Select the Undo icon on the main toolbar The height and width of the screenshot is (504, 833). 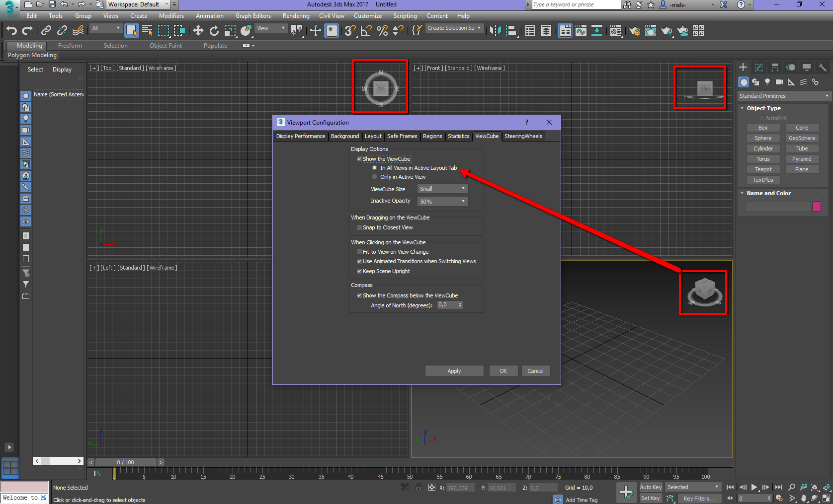(11, 30)
